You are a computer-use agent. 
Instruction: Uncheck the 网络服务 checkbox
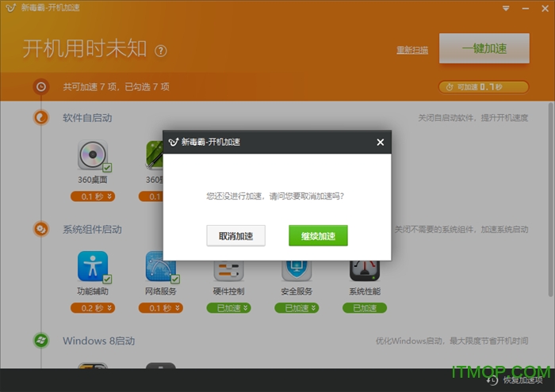pos(174,280)
